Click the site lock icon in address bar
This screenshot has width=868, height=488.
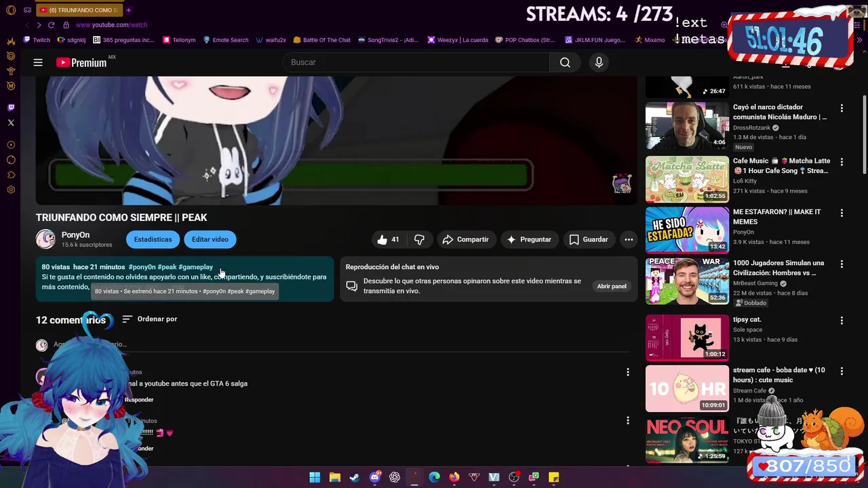click(x=66, y=25)
